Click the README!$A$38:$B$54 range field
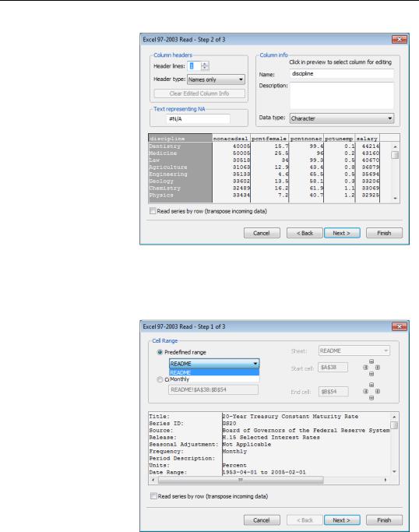This screenshot has height=532, width=419. [x=213, y=389]
